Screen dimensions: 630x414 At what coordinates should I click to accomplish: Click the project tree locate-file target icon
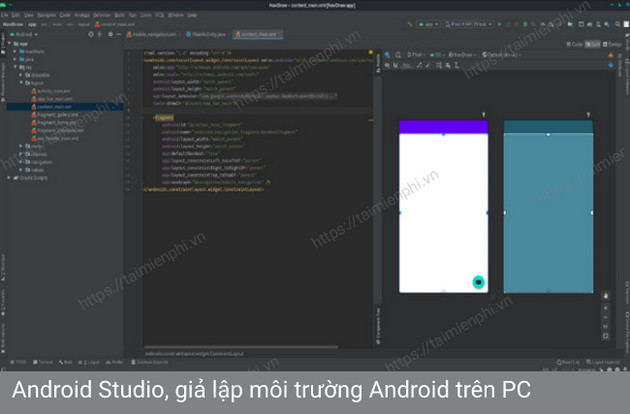tap(91, 35)
